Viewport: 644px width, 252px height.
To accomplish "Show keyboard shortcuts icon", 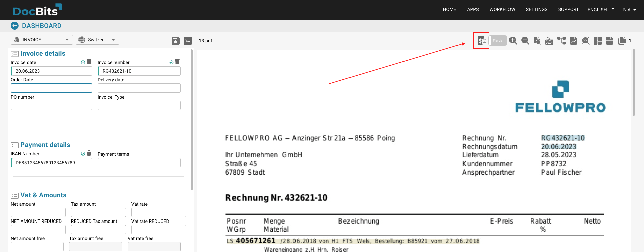I will (x=549, y=41).
